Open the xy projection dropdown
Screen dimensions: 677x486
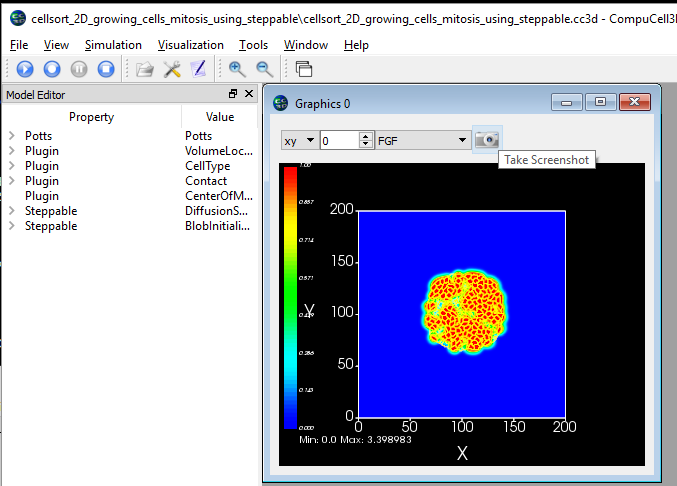click(299, 140)
